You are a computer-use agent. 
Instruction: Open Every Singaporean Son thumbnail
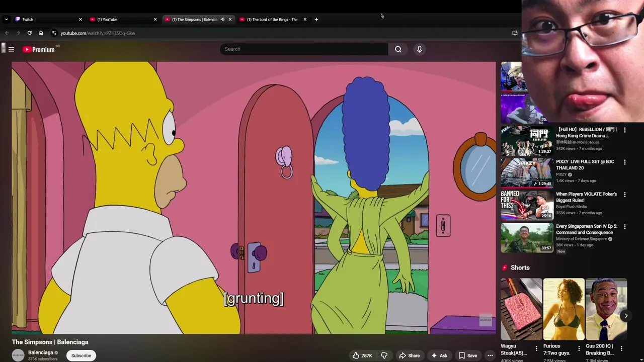click(526, 237)
